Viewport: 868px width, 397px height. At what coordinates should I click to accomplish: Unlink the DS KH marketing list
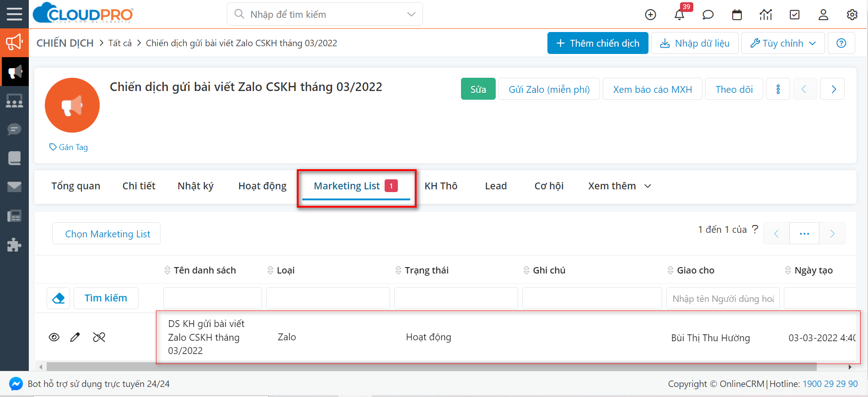point(99,337)
